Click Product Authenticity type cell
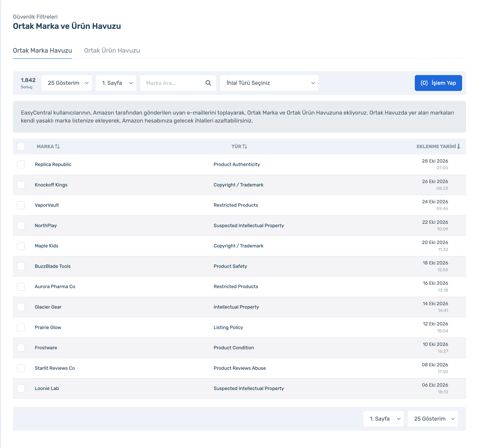Image resolution: width=477 pixels, height=448 pixels. pos(237,164)
